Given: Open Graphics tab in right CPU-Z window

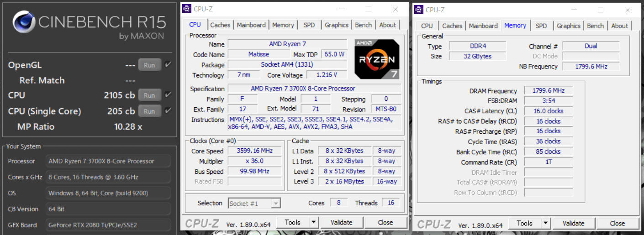Looking at the screenshot, I should [569, 26].
